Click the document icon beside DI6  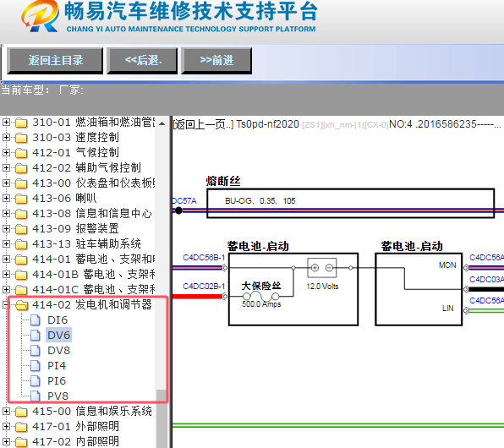[36, 320]
